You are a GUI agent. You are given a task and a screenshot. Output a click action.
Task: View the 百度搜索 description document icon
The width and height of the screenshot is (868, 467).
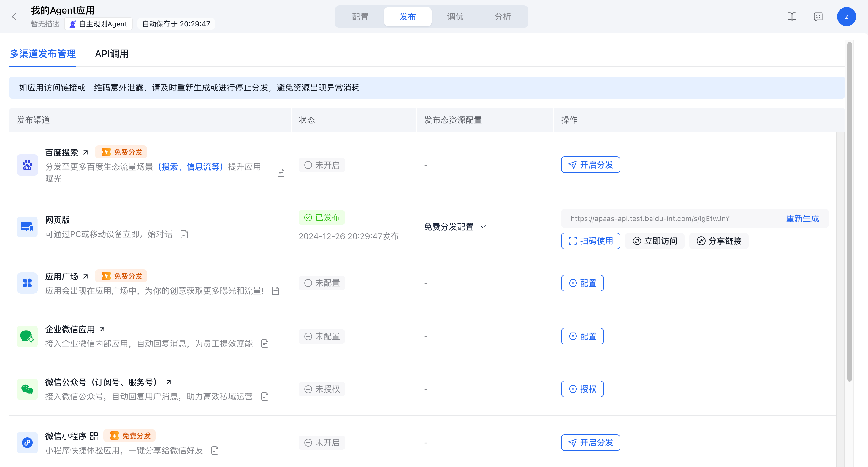click(281, 173)
